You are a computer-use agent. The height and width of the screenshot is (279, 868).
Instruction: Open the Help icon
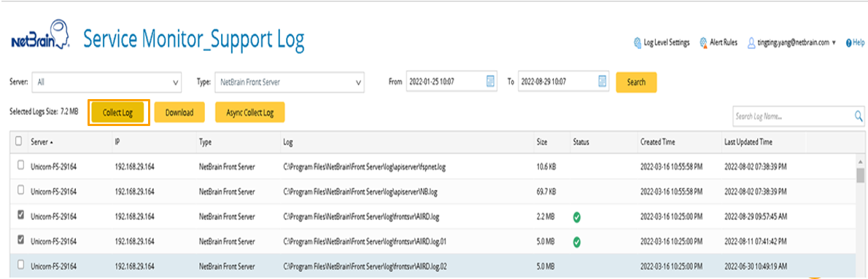[x=848, y=42]
